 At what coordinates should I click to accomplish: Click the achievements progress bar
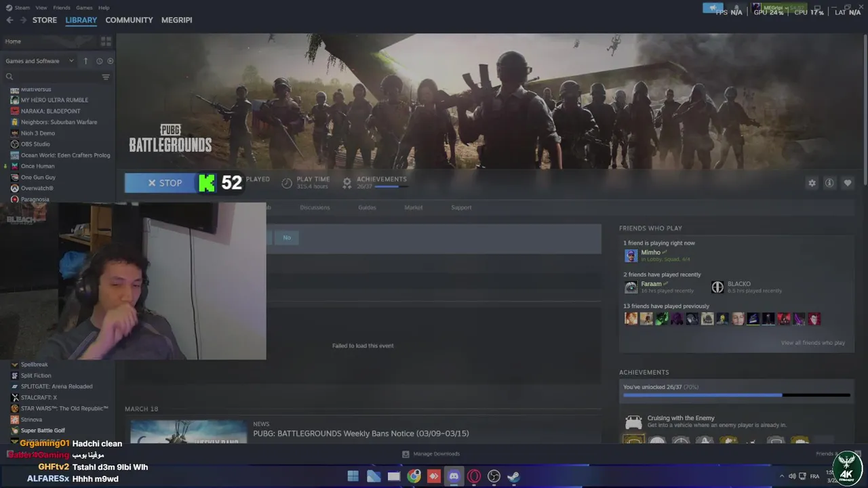[736, 394]
